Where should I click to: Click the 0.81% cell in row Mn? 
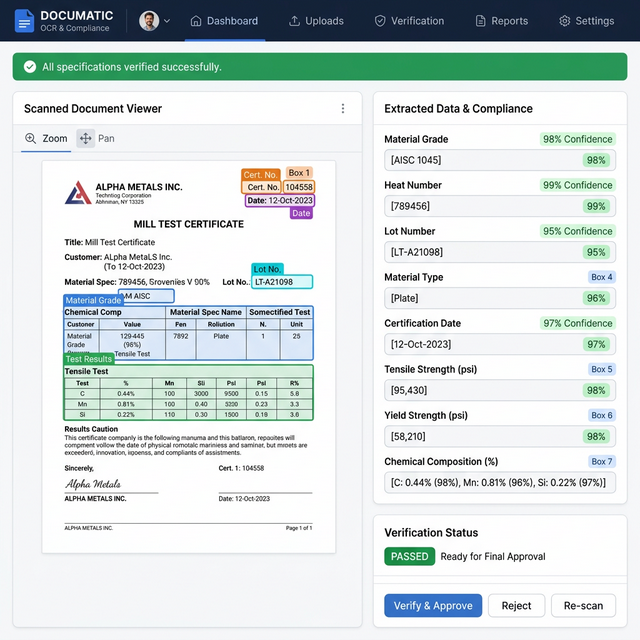click(x=126, y=404)
